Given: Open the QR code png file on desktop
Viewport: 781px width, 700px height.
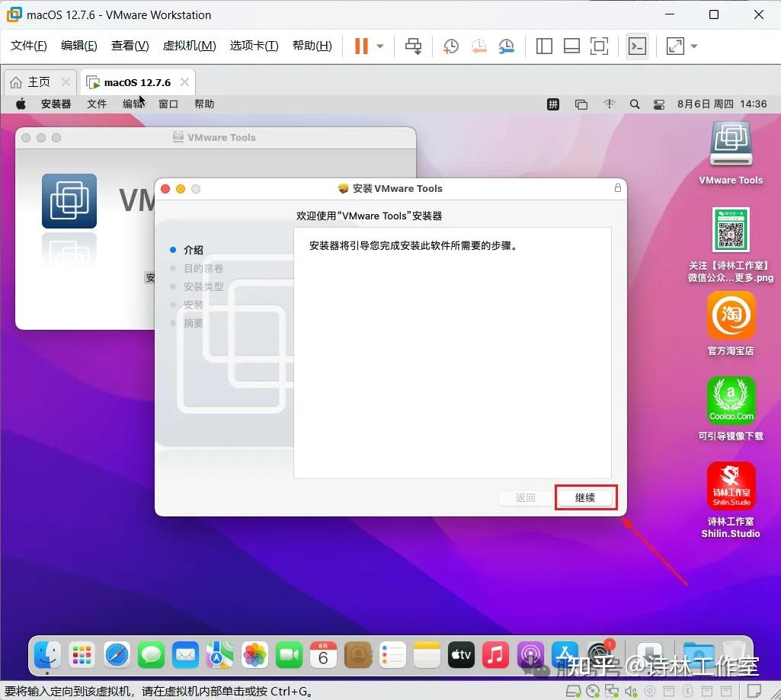Looking at the screenshot, I should tap(731, 245).
